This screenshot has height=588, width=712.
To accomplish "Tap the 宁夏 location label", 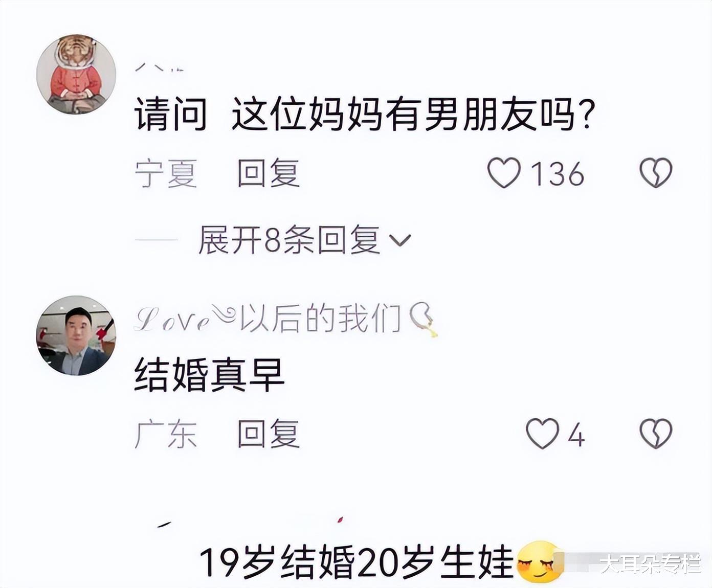I will click(x=166, y=173).
